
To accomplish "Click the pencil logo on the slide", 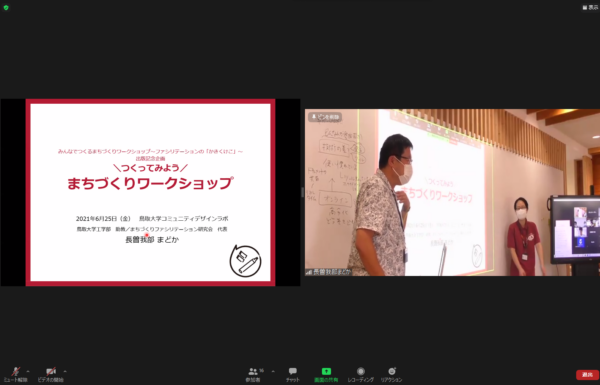I will click(x=245, y=261).
